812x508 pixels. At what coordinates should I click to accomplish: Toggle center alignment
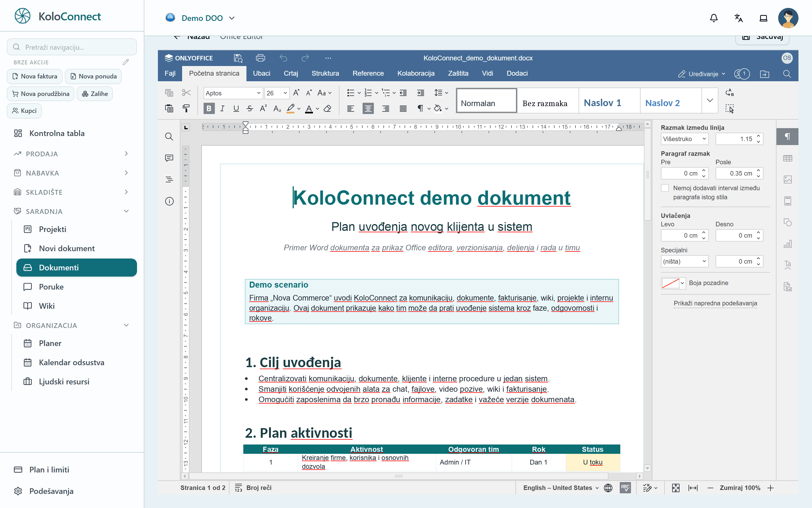[368, 109]
